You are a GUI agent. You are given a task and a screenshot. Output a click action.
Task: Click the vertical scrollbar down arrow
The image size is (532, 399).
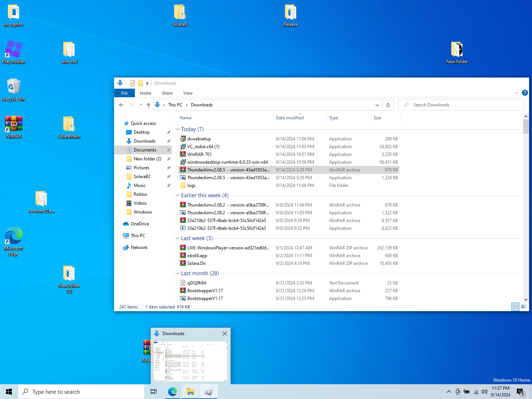pyautogui.click(x=526, y=300)
